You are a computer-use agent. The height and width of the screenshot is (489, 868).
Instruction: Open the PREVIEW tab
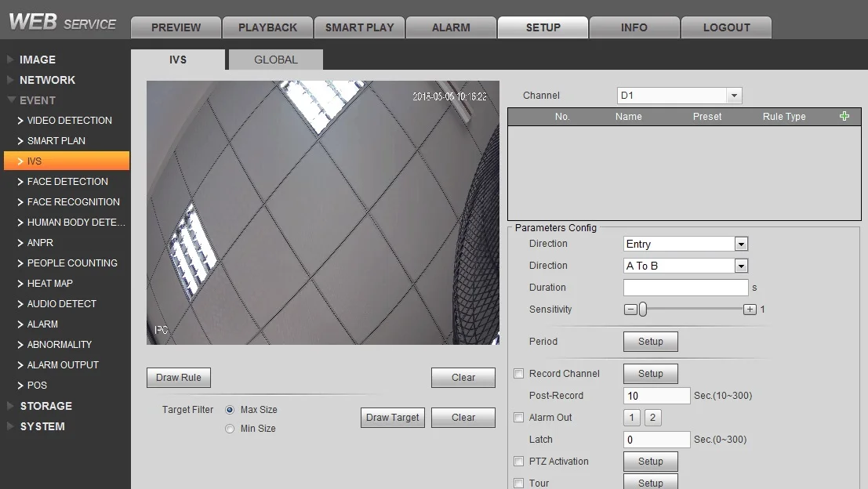[176, 27]
